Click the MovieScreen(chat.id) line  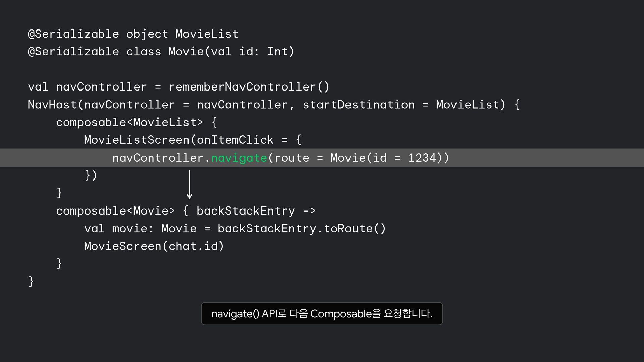(x=154, y=246)
